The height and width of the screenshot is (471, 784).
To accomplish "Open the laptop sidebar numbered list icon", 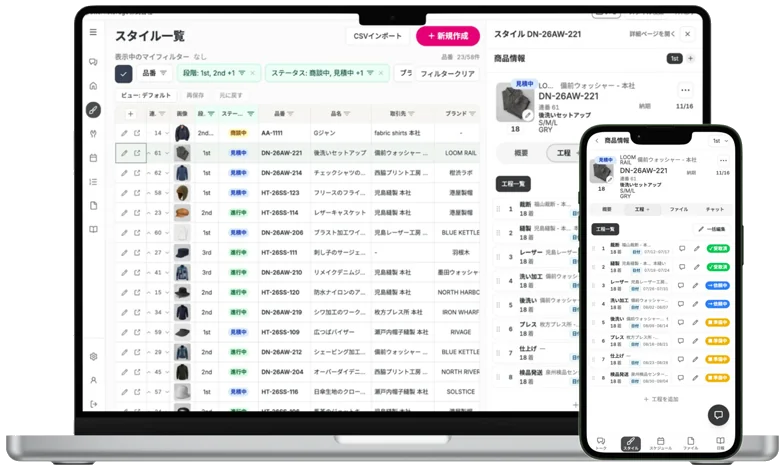I will [94, 182].
